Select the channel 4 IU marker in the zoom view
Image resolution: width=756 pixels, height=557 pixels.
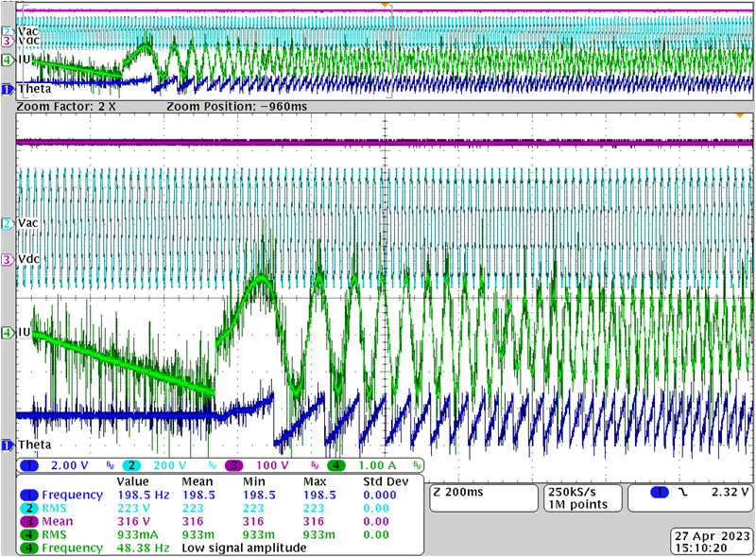tap(8, 332)
